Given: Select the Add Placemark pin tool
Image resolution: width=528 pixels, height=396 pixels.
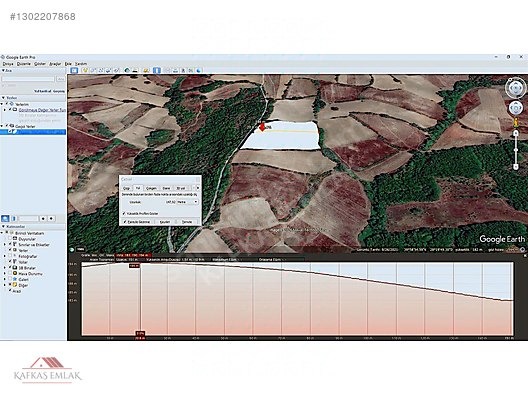Looking at the screenshot, I should tap(85, 70).
